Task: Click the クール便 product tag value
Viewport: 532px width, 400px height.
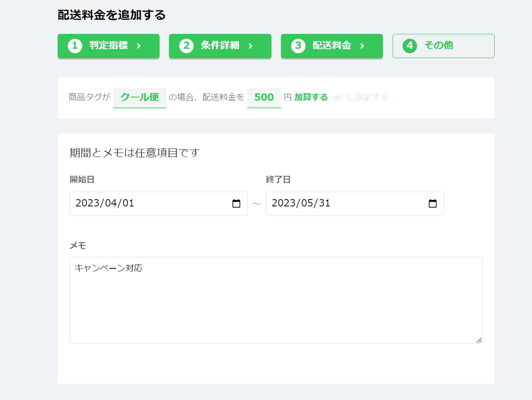Action: [140, 97]
